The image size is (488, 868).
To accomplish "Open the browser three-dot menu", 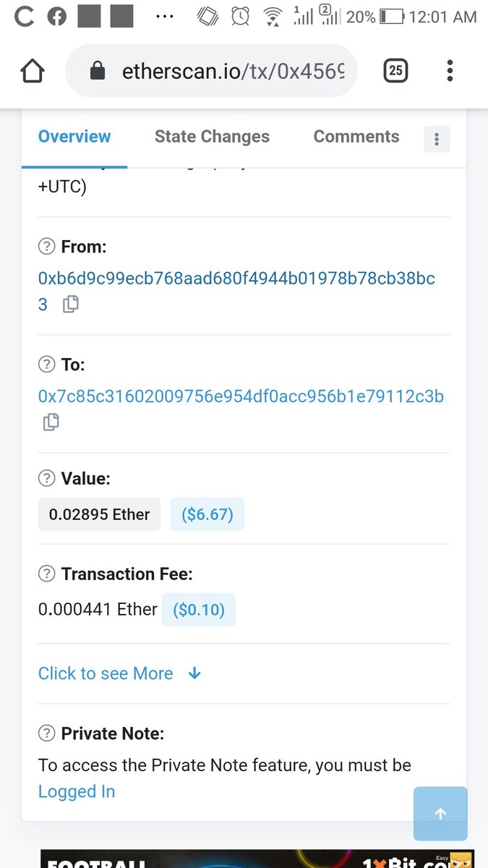I will pos(450,70).
